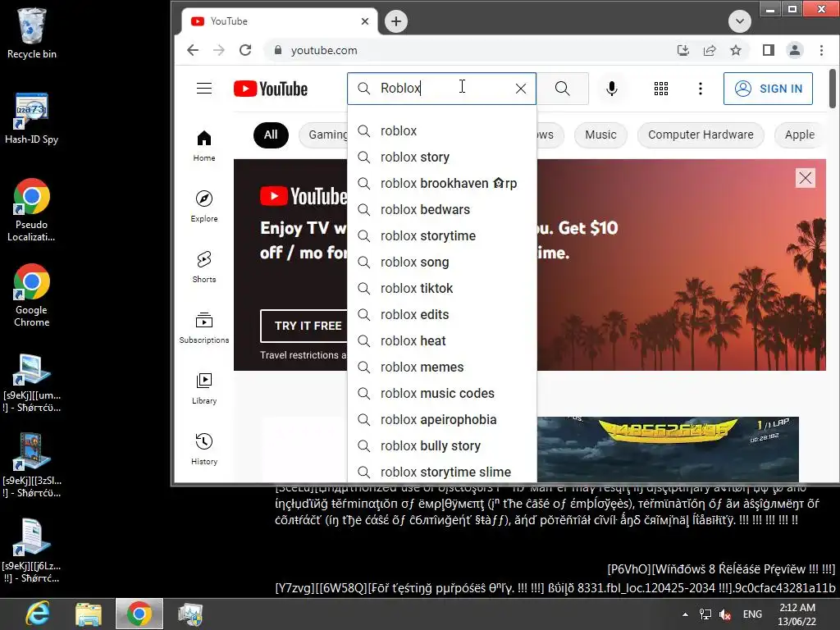The width and height of the screenshot is (840, 630).
Task: Choose the 'roblox storytime slime' suggestion
Action: [442, 471]
